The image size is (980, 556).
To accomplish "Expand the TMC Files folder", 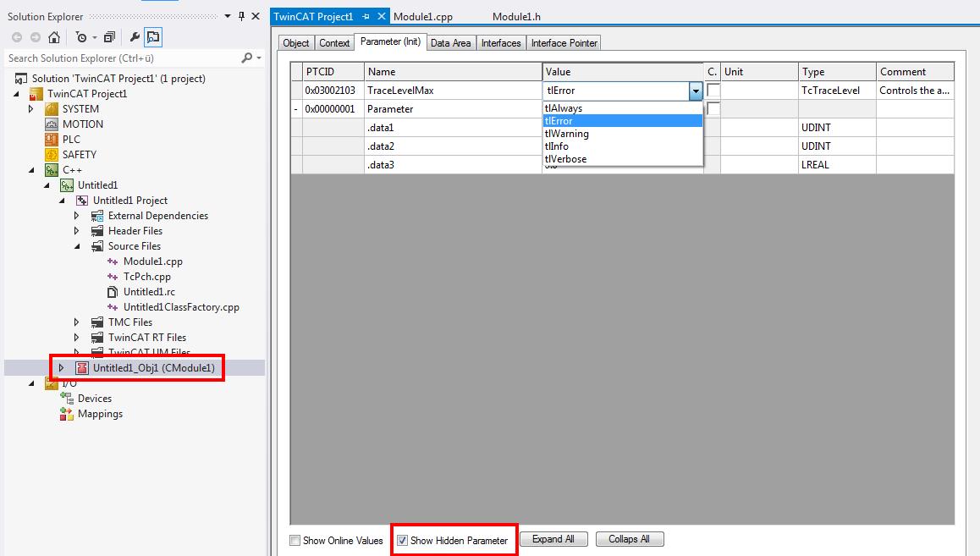I will 76,322.
